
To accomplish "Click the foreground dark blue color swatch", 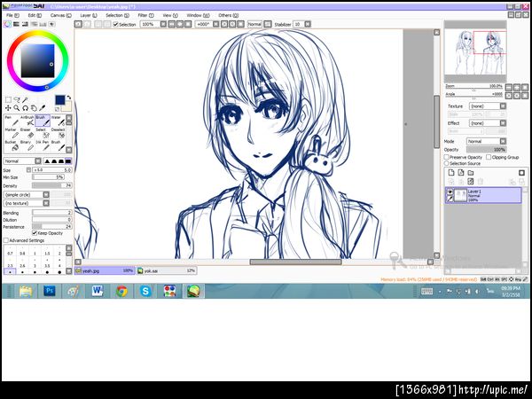I will (x=59, y=100).
